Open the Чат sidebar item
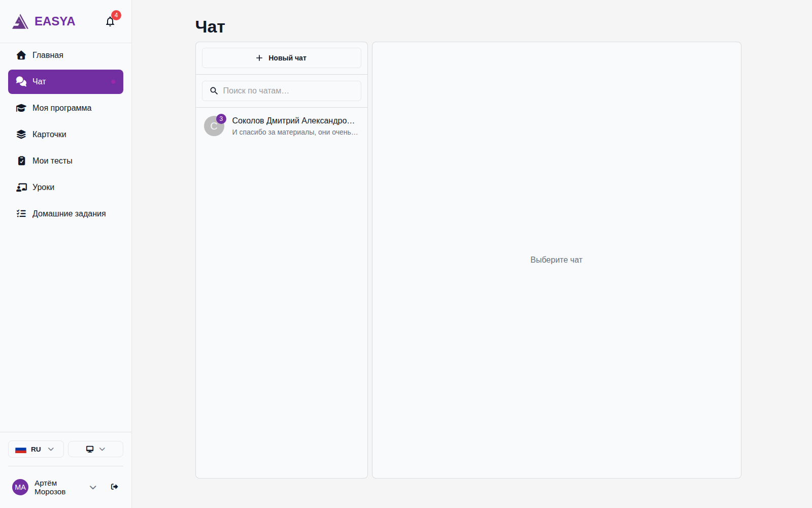Viewport: 812px width, 508px height. [x=65, y=82]
